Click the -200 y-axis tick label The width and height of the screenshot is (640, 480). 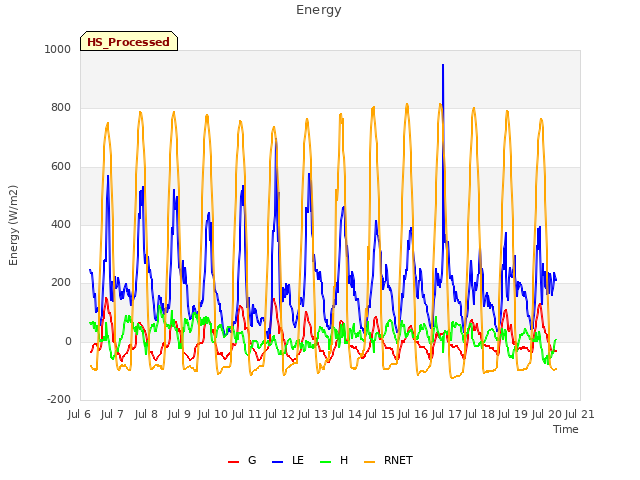pos(59,399)
